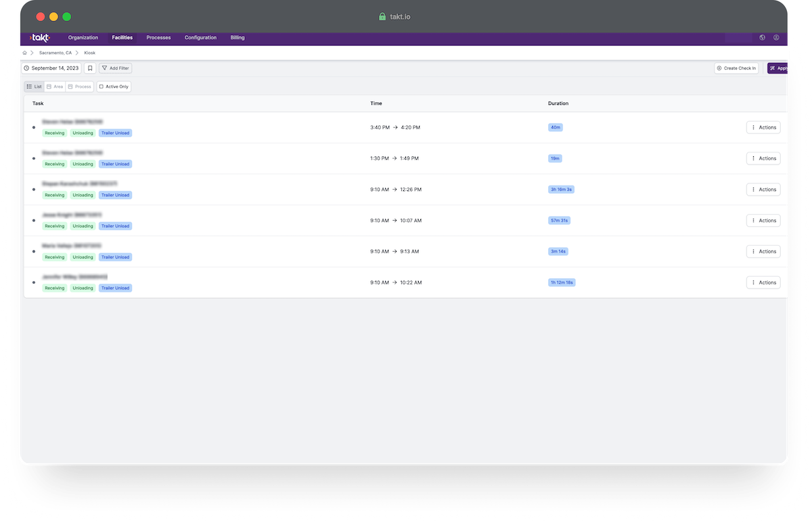
Task: Open Sacramento, CA from the breadcrumb
Action: (55, 52)
